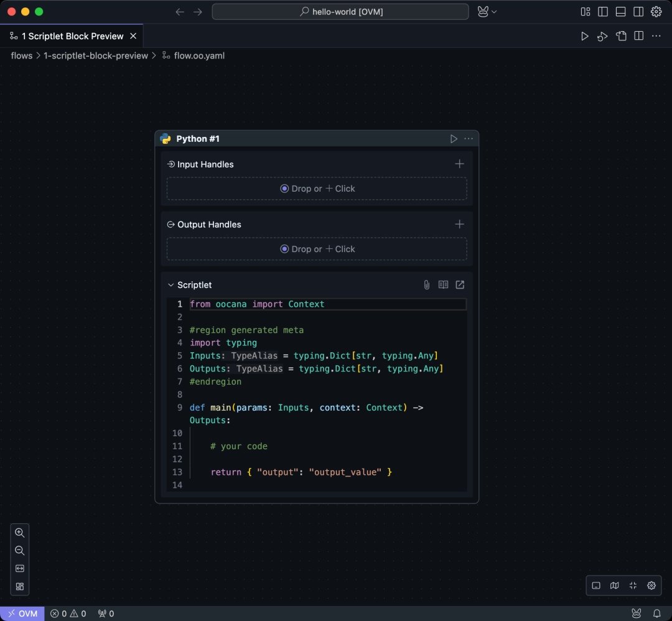Open the scriptlet in an external editor

(460, 284)
